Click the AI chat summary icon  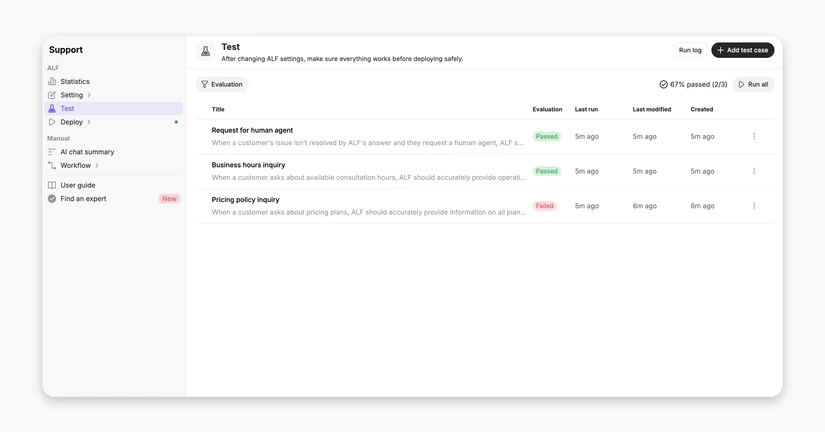(52, 152)
